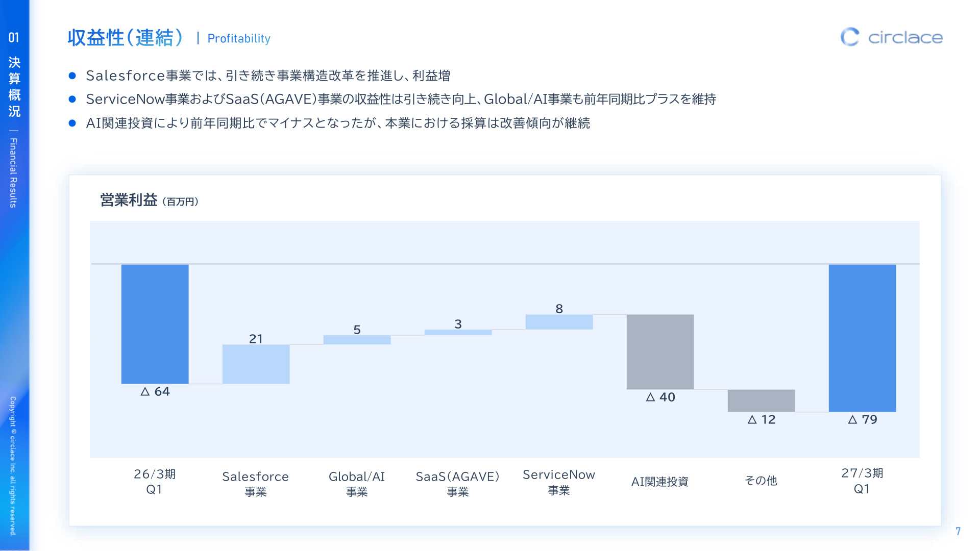This screenshot has width=980, height=551.
Task: Click the △ 79 value label
Action: click(x=863, y=420)
